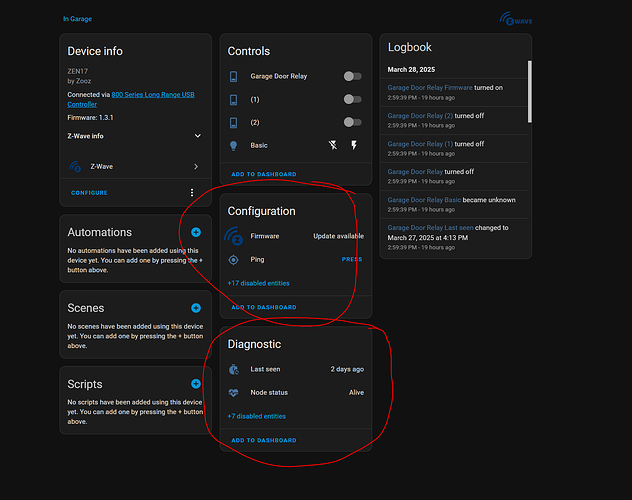The height and width of the screenshot is (500, 632).
Task: Click the In Garage area link
Action: point(78,18)
